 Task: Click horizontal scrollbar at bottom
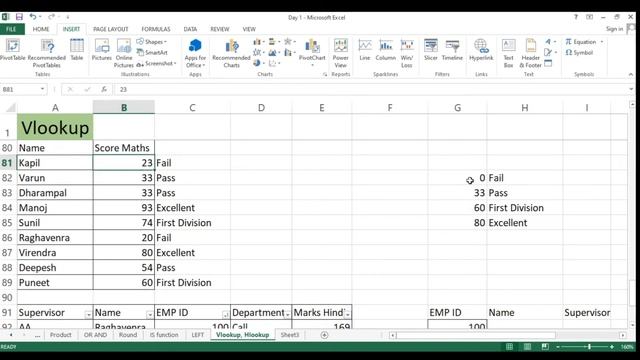click(476, 335)
